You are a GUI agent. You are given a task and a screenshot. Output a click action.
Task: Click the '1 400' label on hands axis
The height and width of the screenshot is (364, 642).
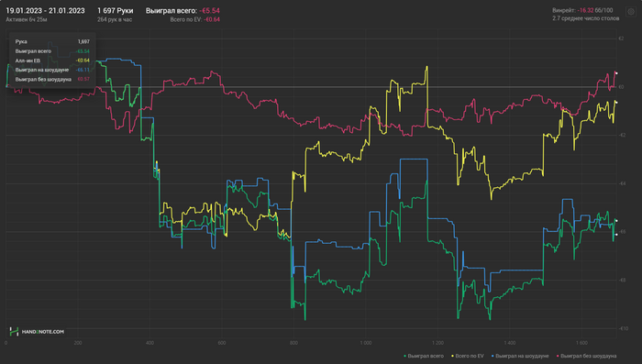click(510, 343)
